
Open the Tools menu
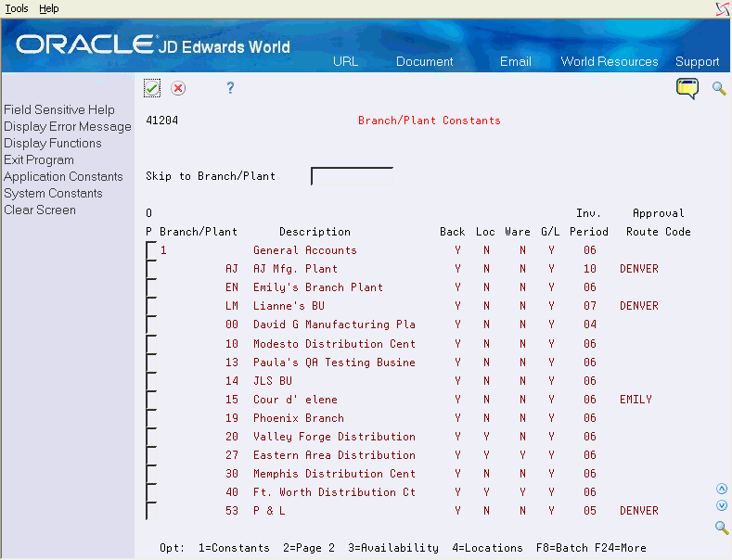pos(17,8)
